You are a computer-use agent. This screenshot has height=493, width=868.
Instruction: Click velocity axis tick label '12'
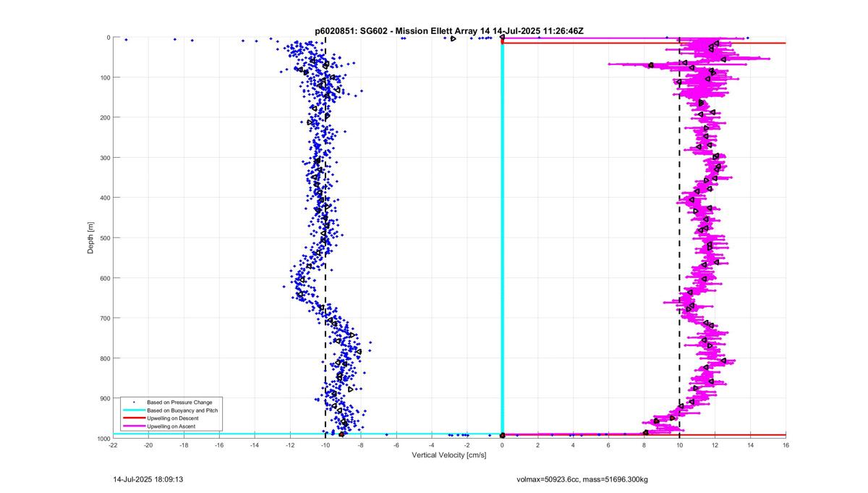(715, 444)
